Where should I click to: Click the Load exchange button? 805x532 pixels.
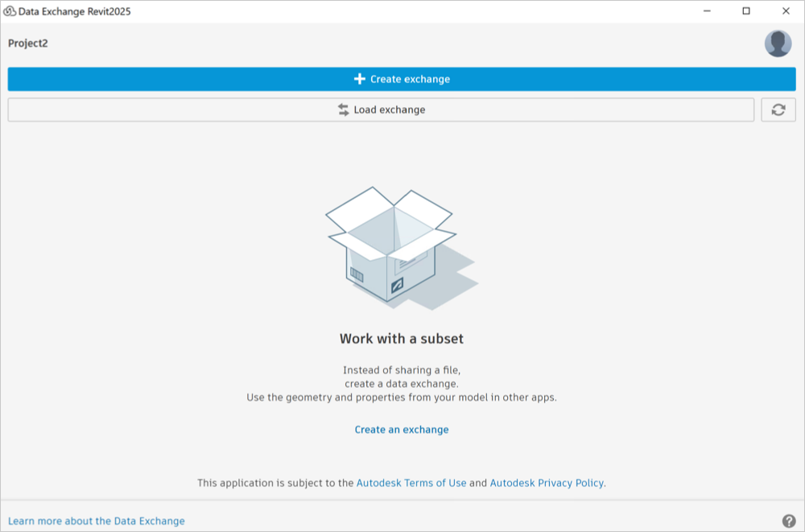tap(381, 110)
